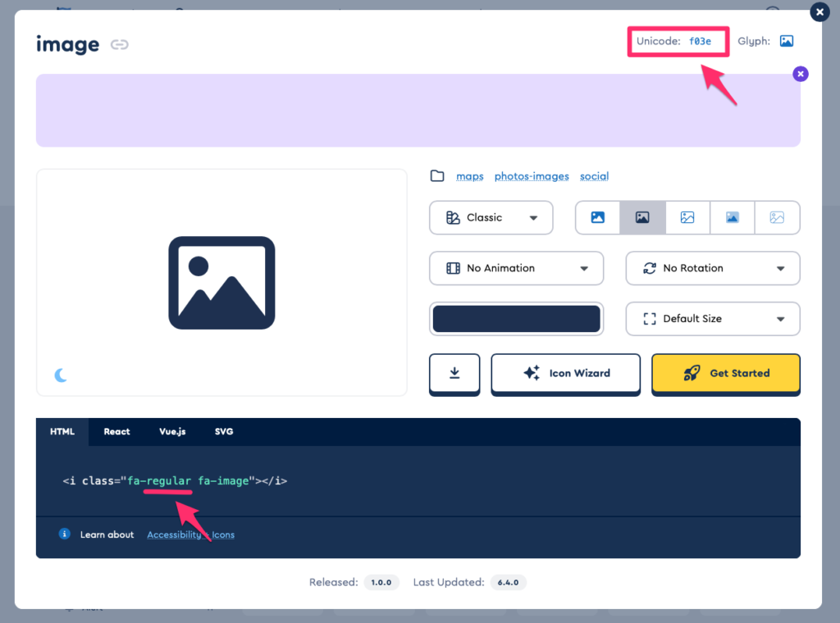Select the solid style image icon
The width and height of the screenshot is (840, 623).
598,218
